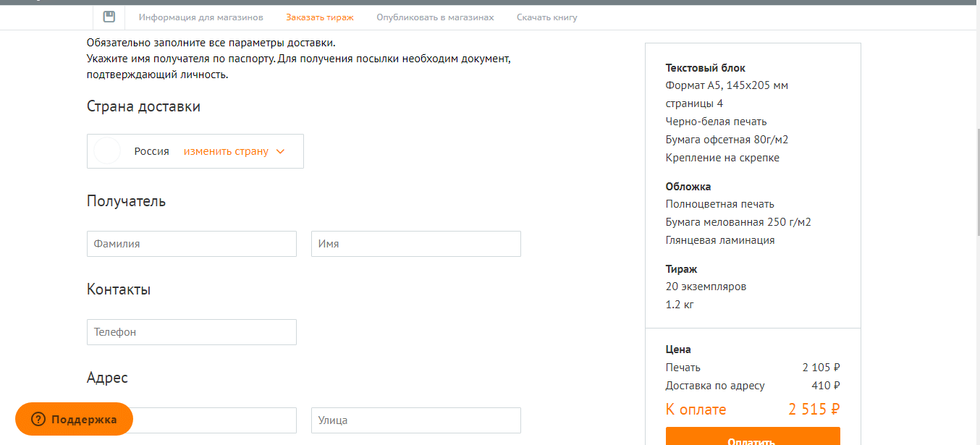Click into the Имя field
Image resolution: width=980 pixels, height=445 pixels.
[415, 244]
